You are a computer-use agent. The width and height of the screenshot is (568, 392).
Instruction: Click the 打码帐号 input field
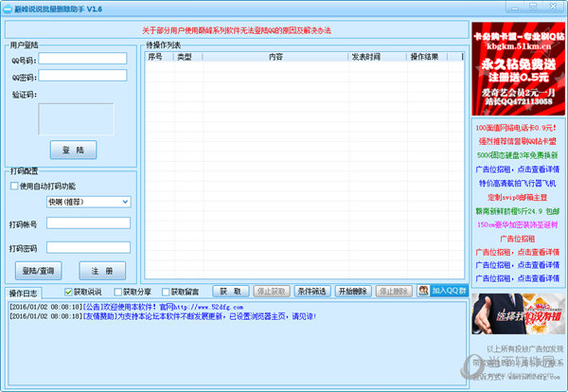pos(88,224)
